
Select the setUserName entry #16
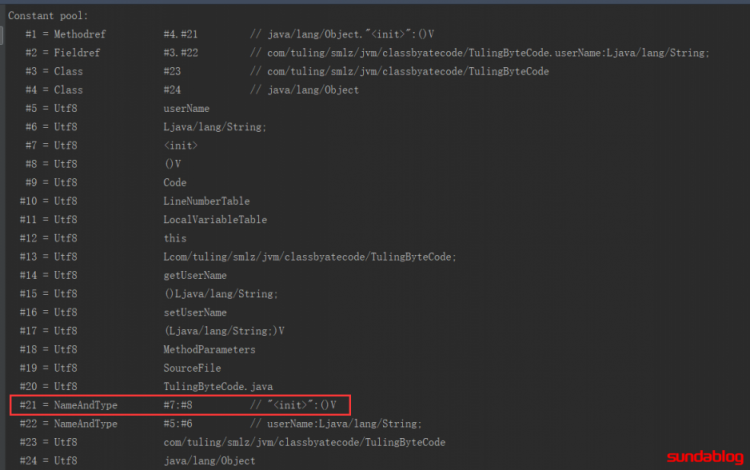click(123, 313)
